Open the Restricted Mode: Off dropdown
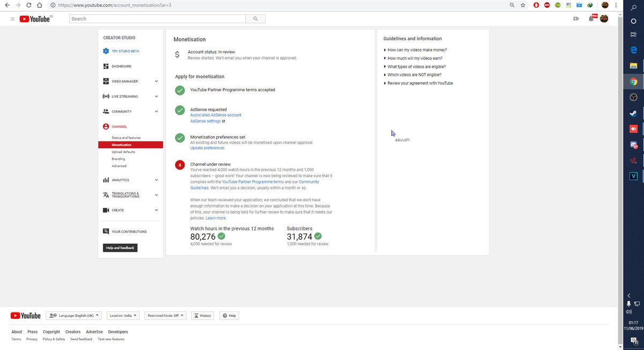 coord(165,316)
